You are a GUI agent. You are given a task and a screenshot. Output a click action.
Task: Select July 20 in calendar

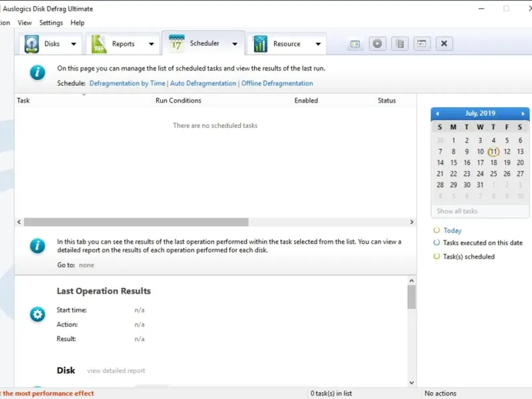tap(520, 163)
